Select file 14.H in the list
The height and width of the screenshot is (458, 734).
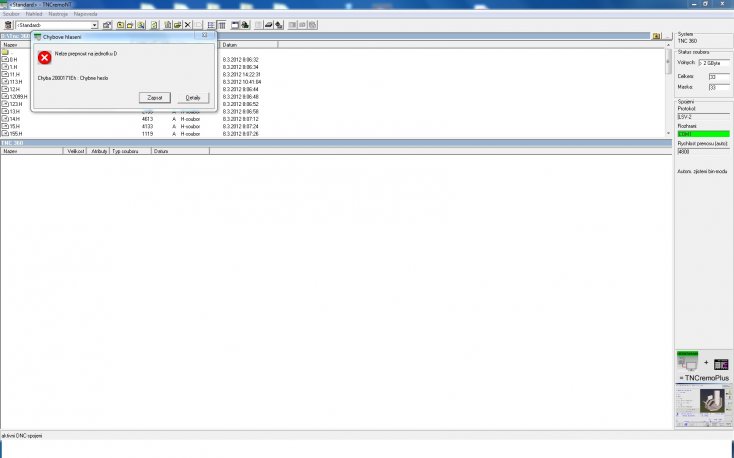click(x=14, y=118)
